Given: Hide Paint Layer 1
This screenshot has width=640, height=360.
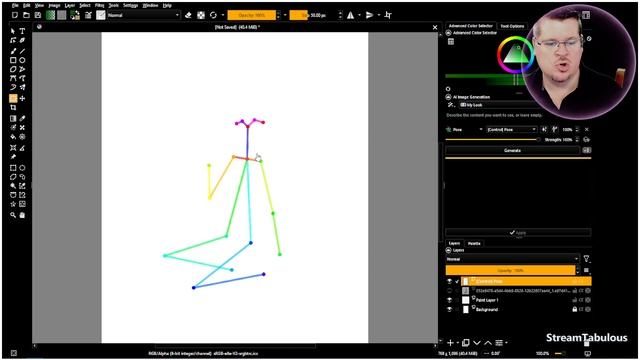Looking at the screenshot, I should point(449,300).
